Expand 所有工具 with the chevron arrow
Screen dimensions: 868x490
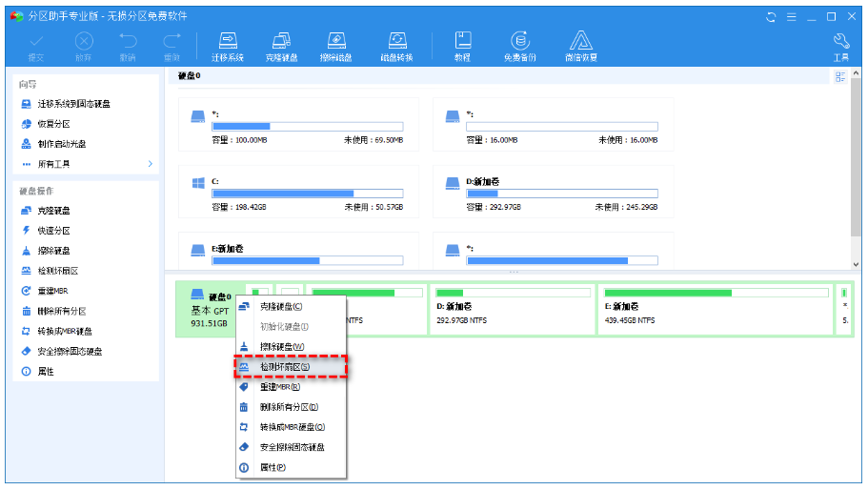[150, 164]
